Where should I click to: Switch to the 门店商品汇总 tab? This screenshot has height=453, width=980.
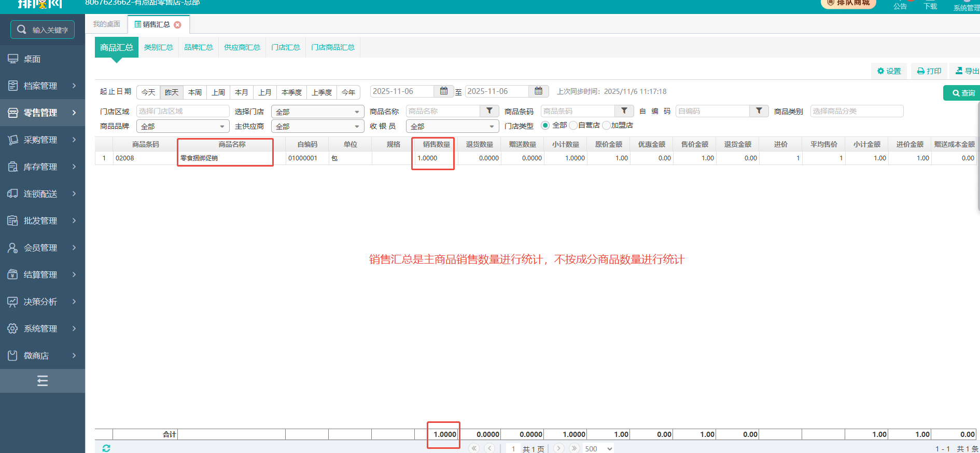(333, 48)
